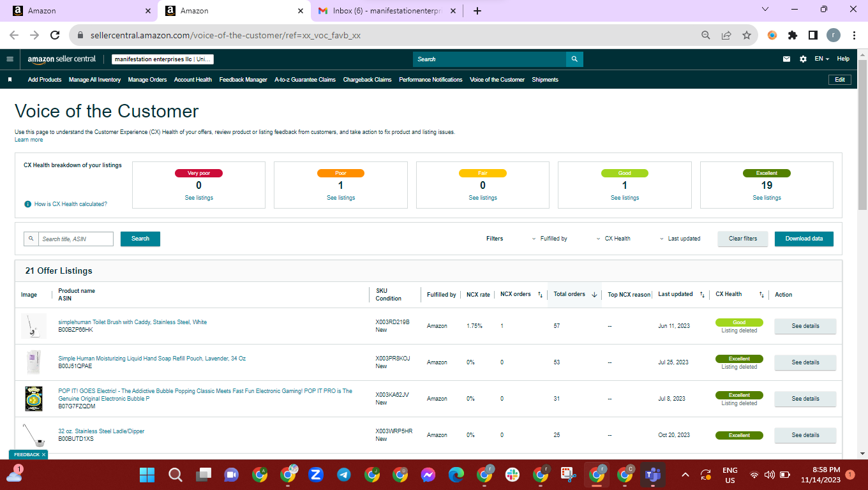Click the bookmark flag icon in the favorites bar
This screenshot has width=868, height=490.
pyautogui.click(x=10, y=80)
